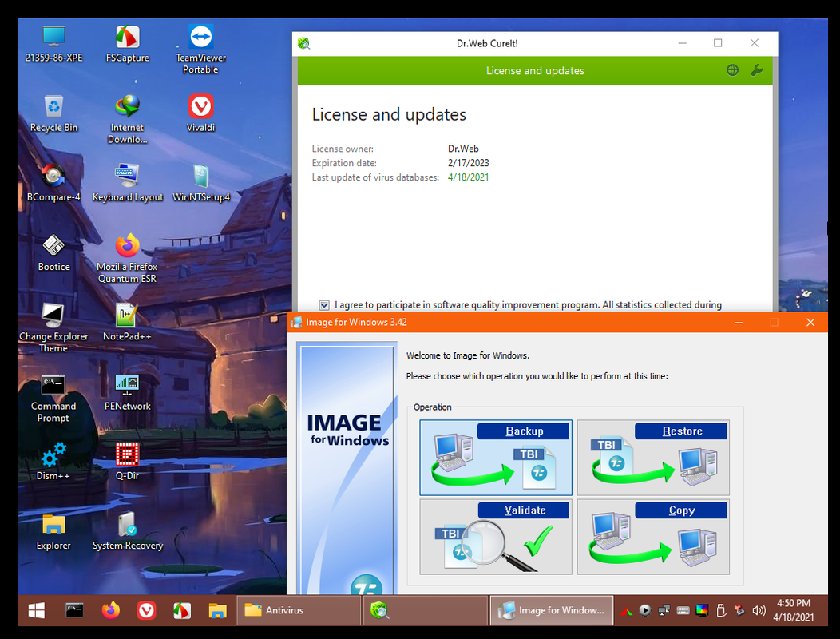Select the Bootice desktop icon

point(53,253)
